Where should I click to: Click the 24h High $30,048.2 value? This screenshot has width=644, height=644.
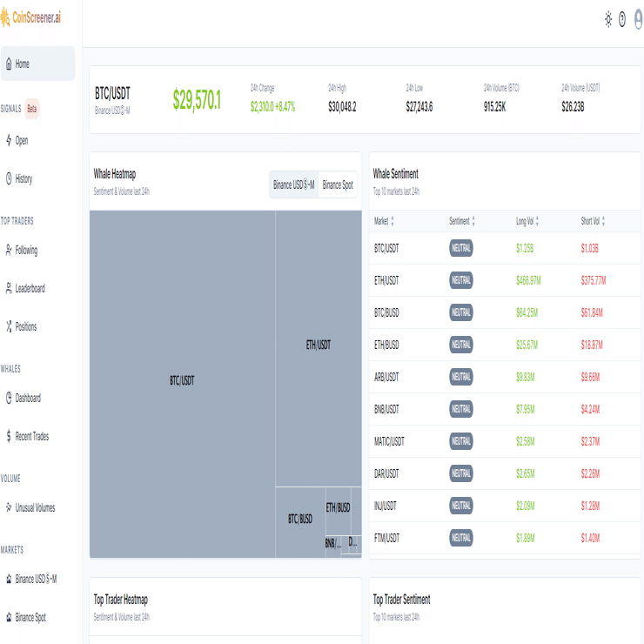pyautogui.click(x=342, y=107)
